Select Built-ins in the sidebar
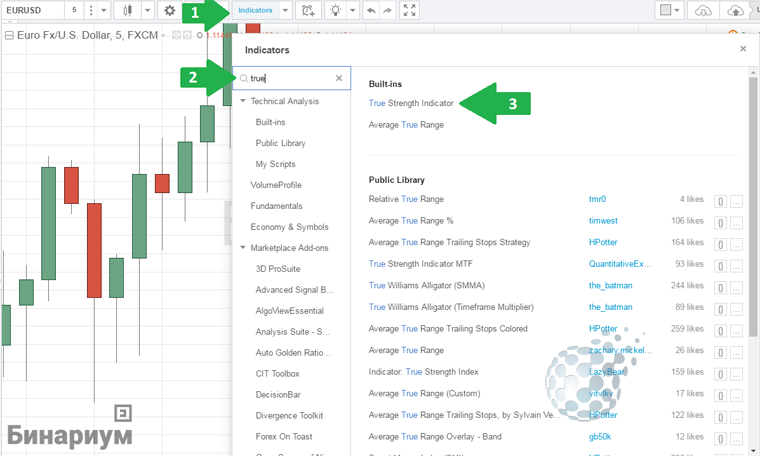 pos(270,122)
